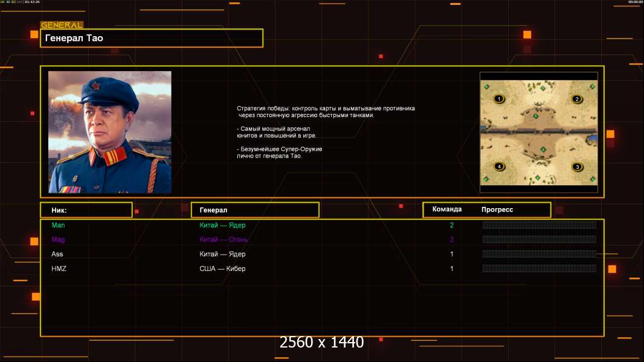Select player nickname 'HMZ'

[59, 268]
